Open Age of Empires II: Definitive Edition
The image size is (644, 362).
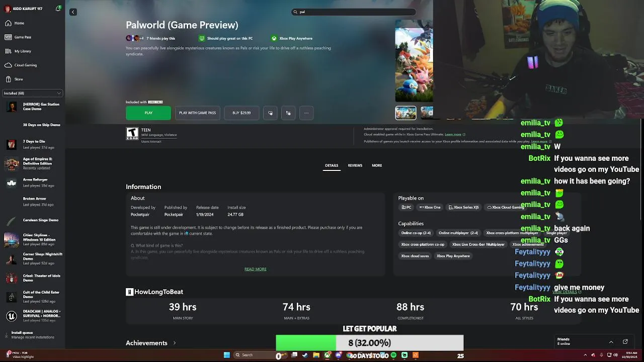coord(32,163)
